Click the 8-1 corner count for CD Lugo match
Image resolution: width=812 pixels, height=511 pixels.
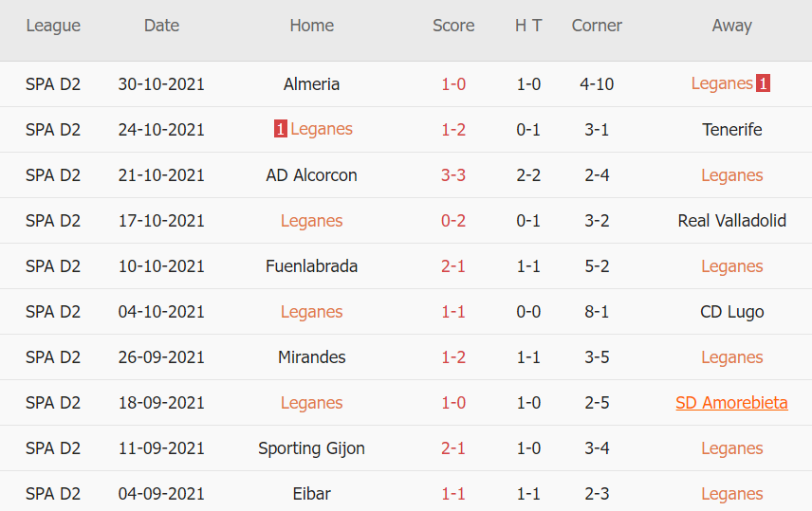(597, 312)
